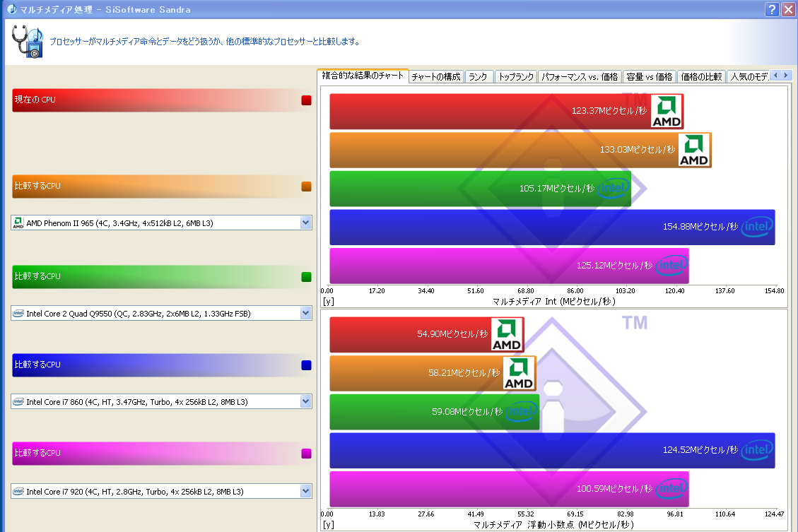
Task: Click the 123.37Mピクセル/秒 value label
Action: pyautogui.click(x=609, y=111)
